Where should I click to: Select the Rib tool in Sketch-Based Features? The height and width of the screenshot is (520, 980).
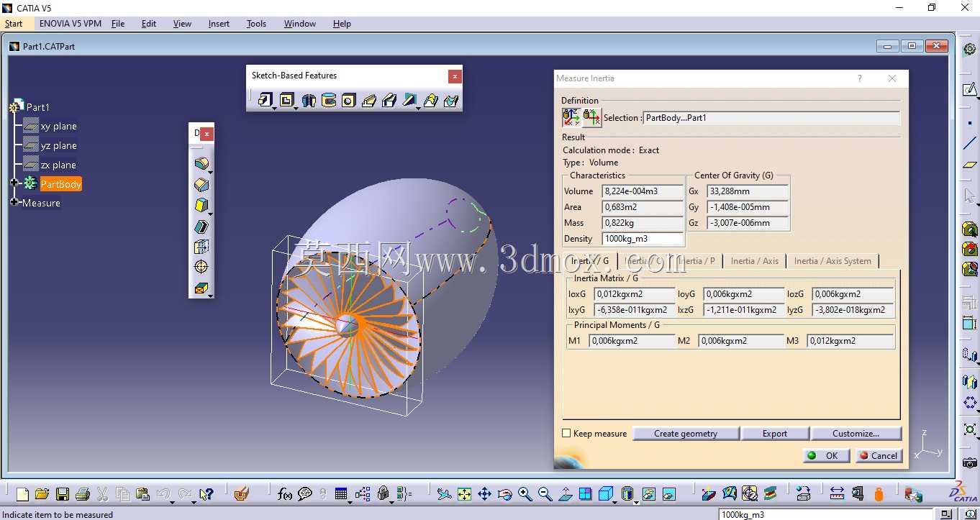pyautogui.click(x=369, y=100)
